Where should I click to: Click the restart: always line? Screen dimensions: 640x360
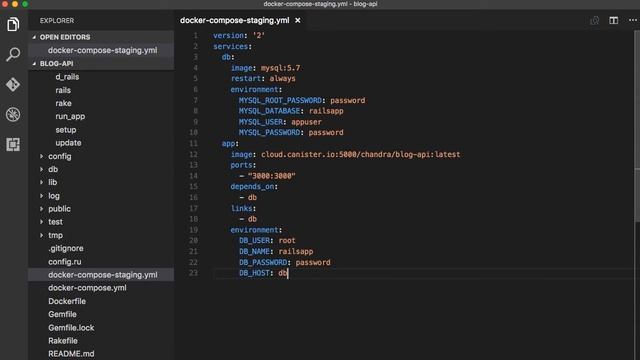coord(263,78)
